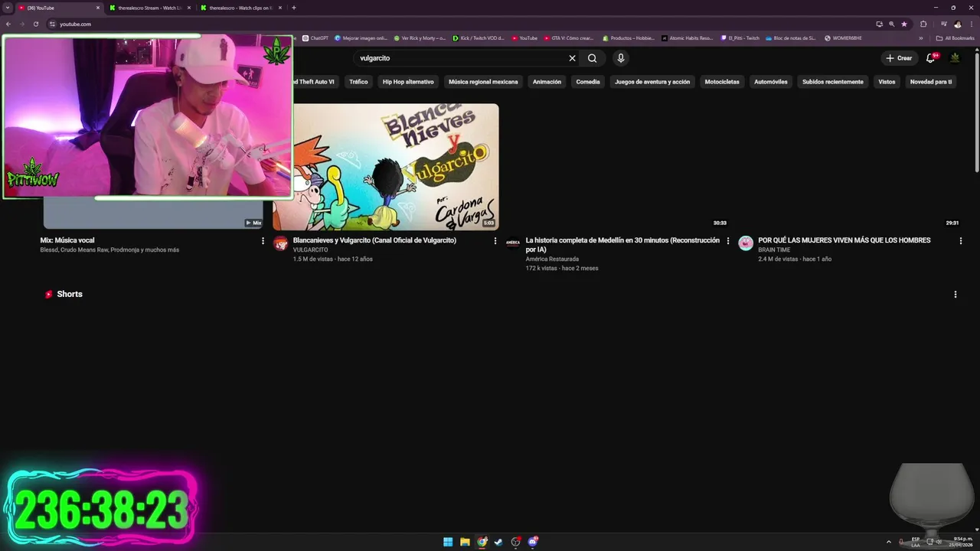Screen dimensions: 980x551
Task: Open the Windows Start menu
Action: click(x=448, y=542)
